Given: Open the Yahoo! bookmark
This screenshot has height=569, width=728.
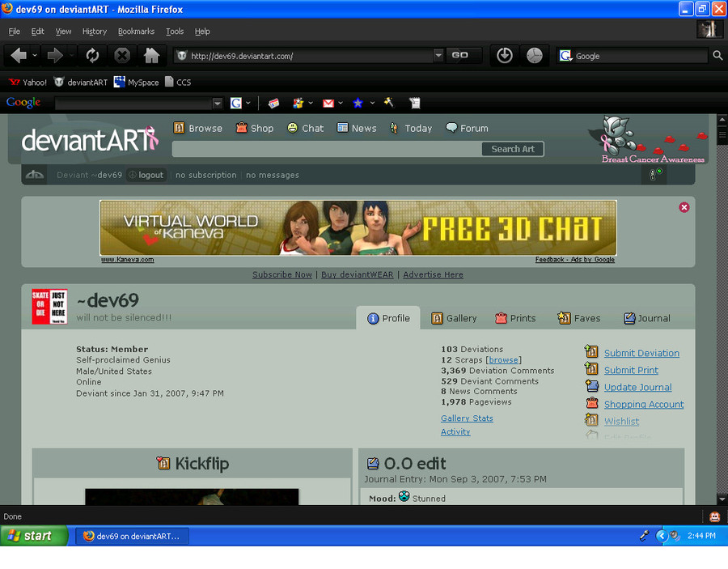Looking at the screenshot, I should tap(28, 83).
